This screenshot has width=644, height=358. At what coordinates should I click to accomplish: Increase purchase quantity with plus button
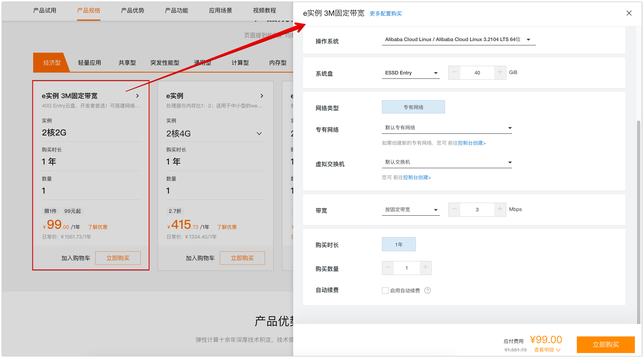(425, 267)
